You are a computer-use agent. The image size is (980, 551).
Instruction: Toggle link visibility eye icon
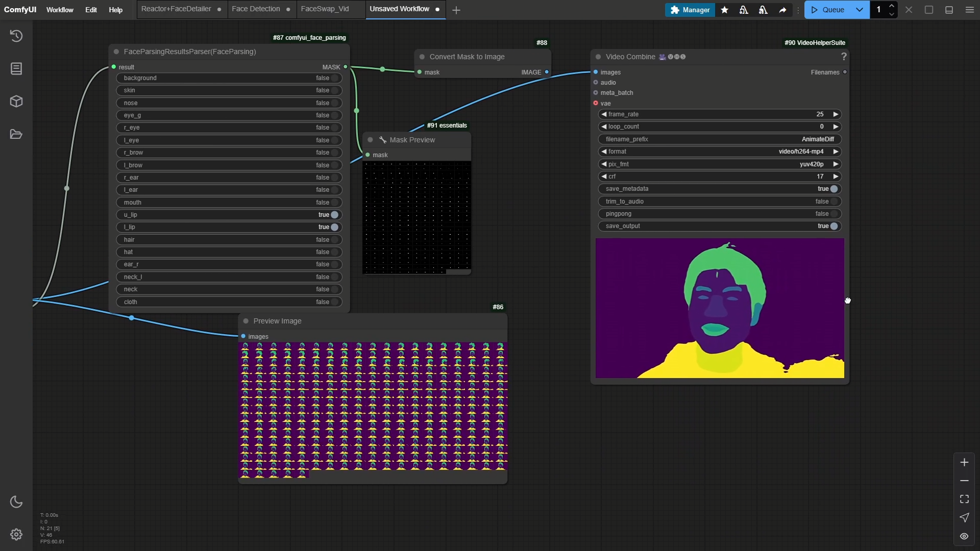pyautogui.click(x=964, y=536)
